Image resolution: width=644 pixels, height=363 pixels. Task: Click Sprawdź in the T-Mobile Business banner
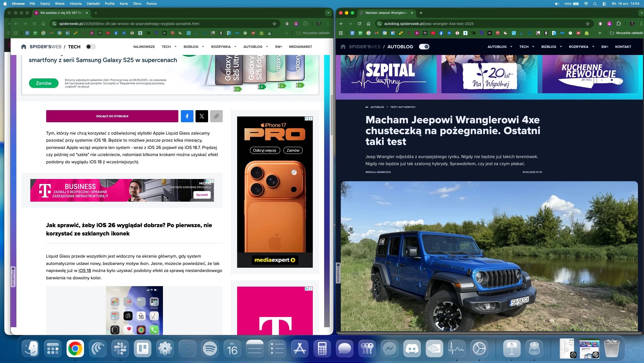[x=202, y=195]
